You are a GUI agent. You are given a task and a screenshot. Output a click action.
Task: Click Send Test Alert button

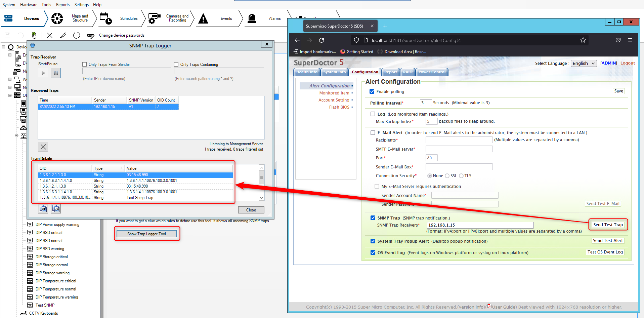(608, 241)
